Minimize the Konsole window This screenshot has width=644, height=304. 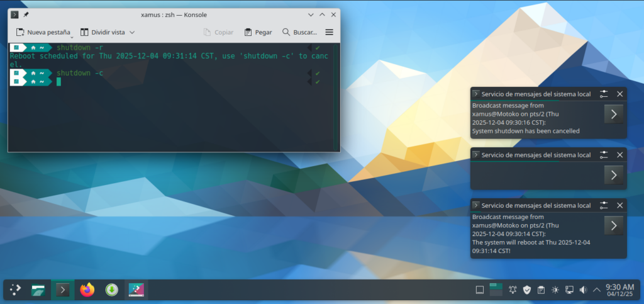311,14
